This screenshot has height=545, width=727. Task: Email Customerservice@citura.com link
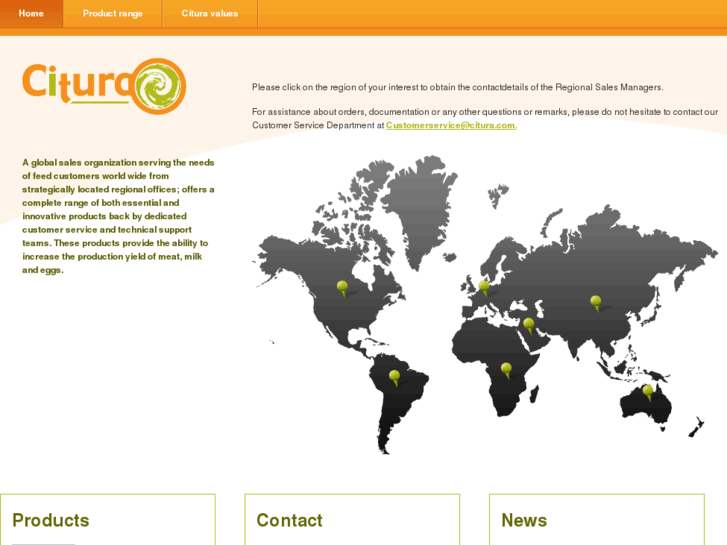[450, 125]
